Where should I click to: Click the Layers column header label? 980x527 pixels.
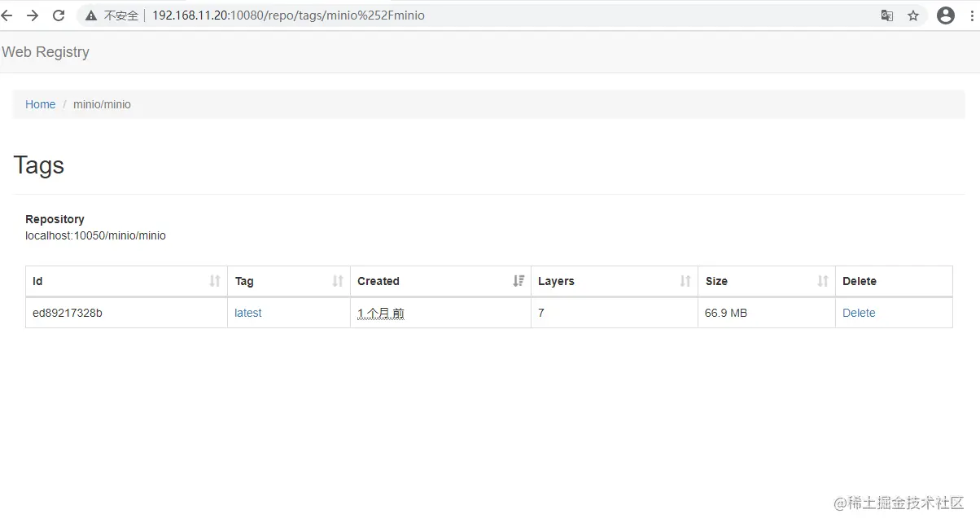pyautogui.click(x=556, y=281)
